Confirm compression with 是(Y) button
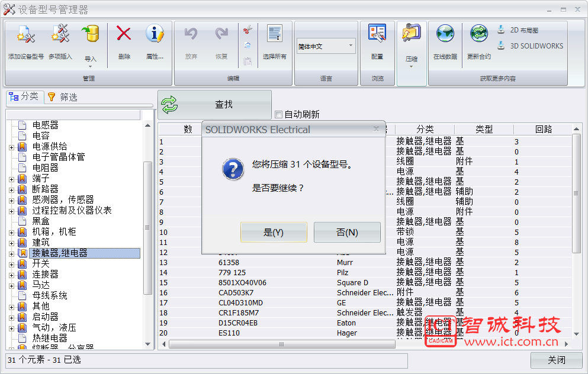This screenshot has width=588, height=374. click(274, 233)
